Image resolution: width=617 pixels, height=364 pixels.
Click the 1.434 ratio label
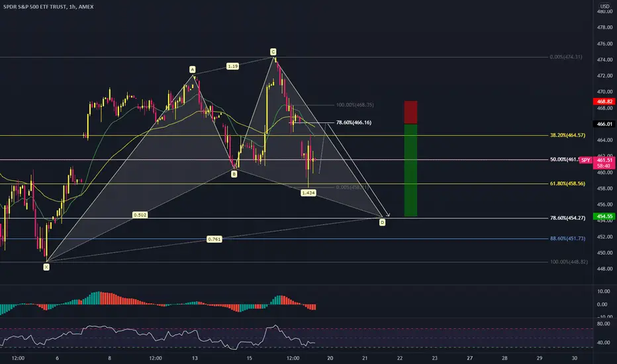click(308, 193)
